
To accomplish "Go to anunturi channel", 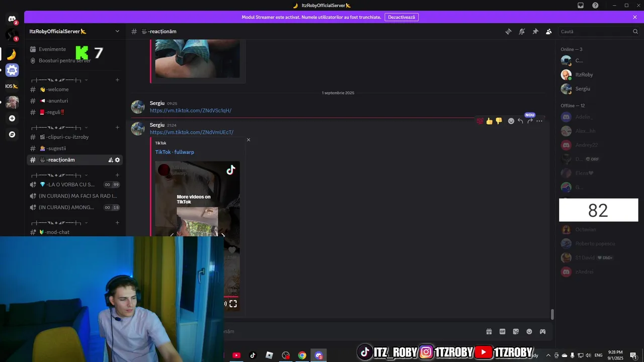I will coord(74,101).
